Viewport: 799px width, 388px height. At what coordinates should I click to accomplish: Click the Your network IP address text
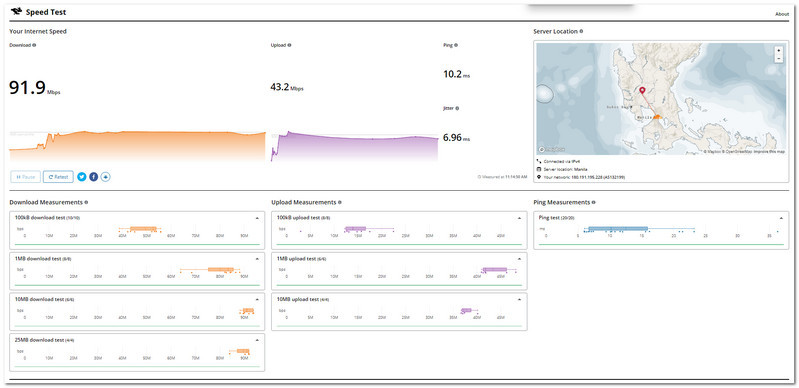pos(584,177)
